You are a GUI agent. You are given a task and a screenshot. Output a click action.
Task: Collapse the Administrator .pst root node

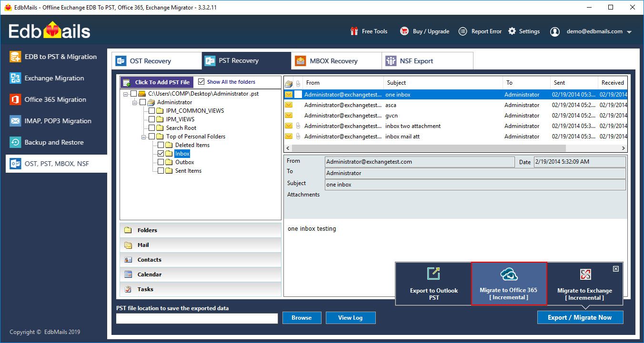point(126,94)
